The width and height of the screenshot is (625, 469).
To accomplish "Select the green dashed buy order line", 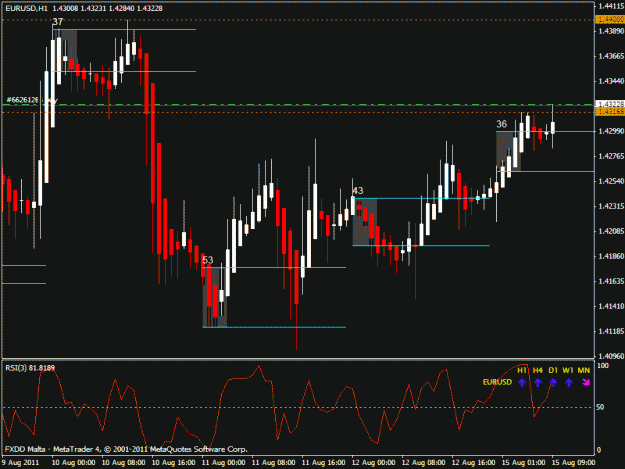I will coord(298,105).
